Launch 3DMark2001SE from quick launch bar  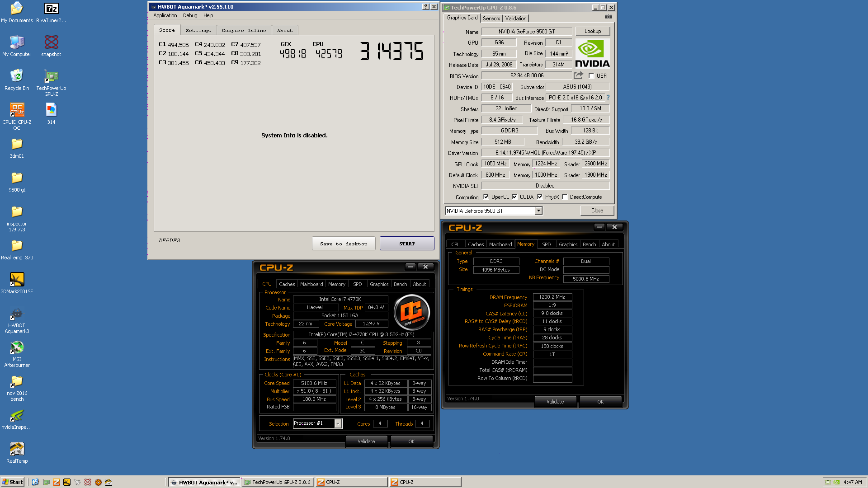coord(67,482)
